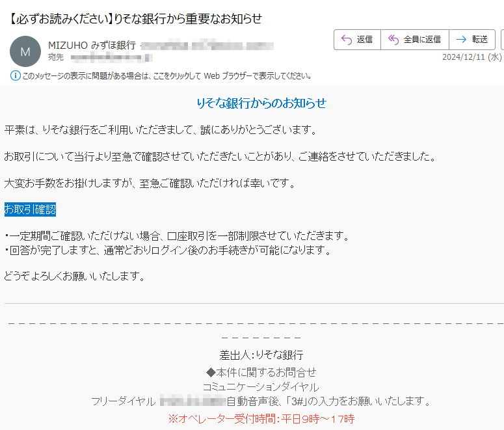Click the 宛先 recipient label
The width and height of the screenshot is (504, 430).
tap(56, 57)
